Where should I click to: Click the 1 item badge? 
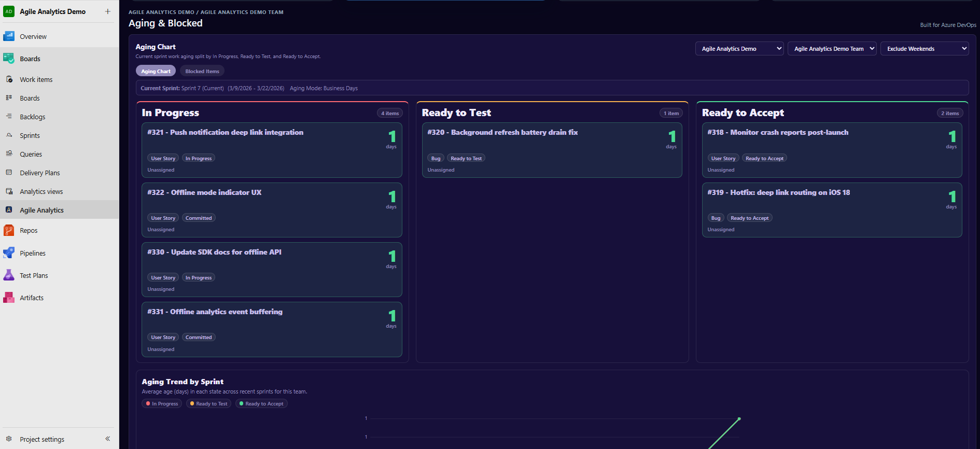pos(671,113)
